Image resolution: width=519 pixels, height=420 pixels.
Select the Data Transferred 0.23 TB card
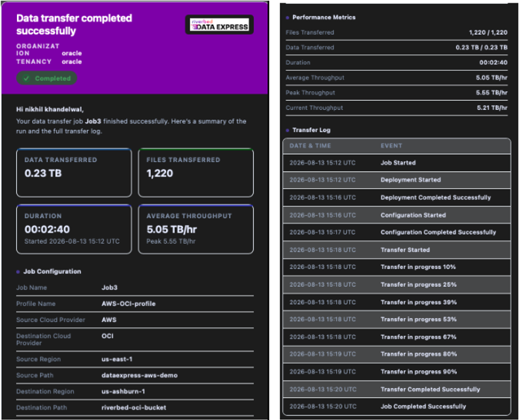point(74,172)
